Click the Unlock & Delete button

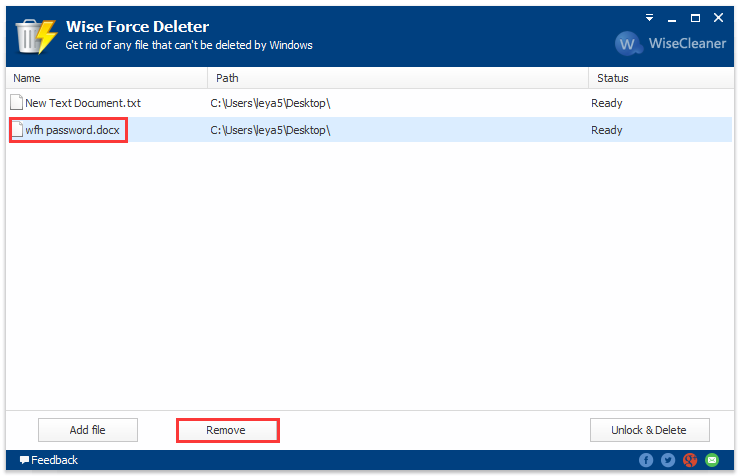click(649, 430)
